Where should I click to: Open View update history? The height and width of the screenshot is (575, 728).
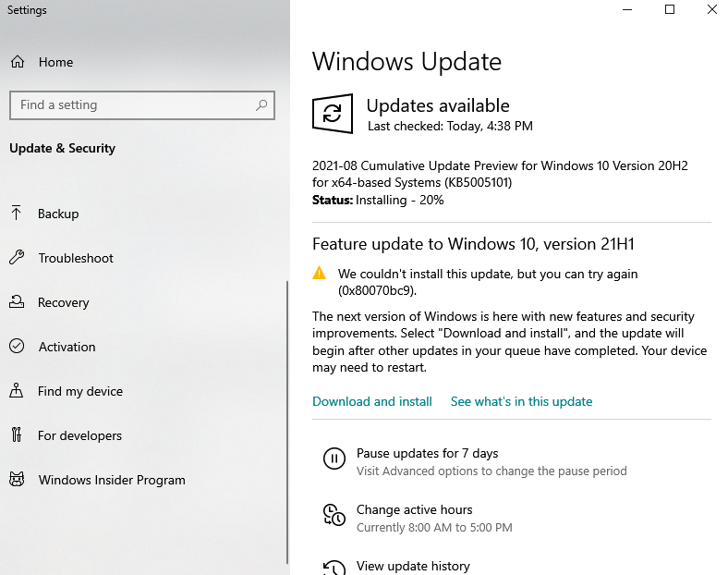[x=413, y=566]
